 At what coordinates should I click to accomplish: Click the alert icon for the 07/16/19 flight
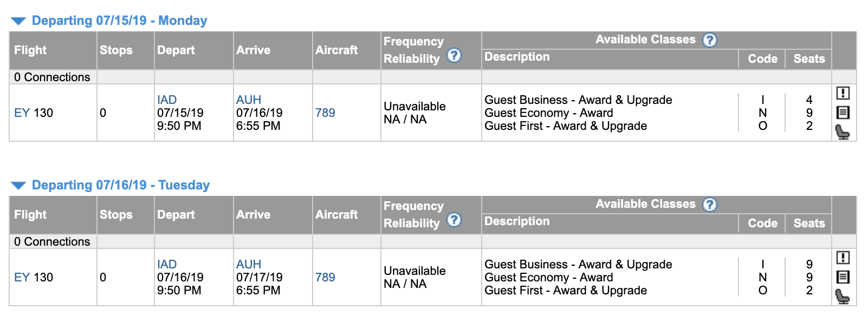click(843, 258)
